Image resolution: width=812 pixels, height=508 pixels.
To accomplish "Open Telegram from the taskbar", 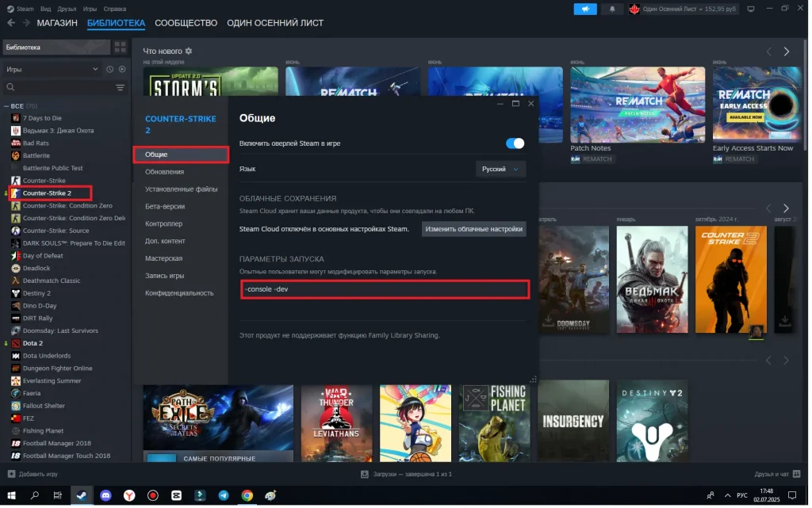I will pyautogui.click(x=224, y=495).
